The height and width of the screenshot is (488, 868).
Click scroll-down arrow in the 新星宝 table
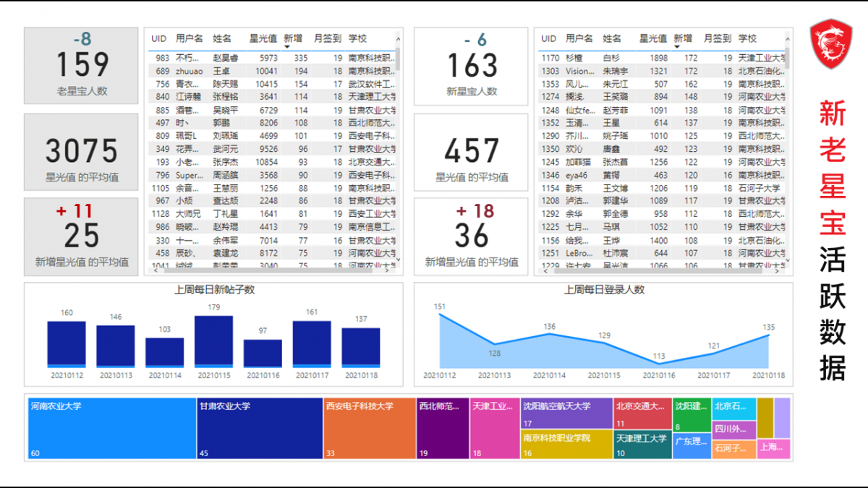coord(788,261)
